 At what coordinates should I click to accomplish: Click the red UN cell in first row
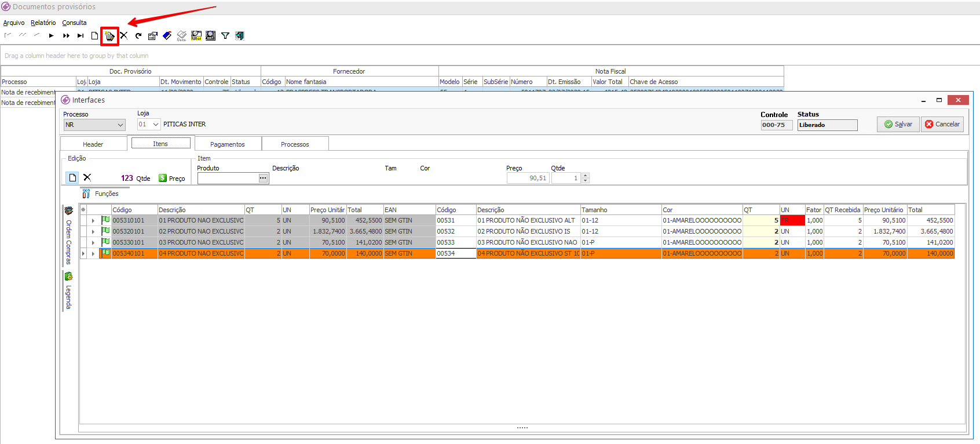tap(792, 221)
